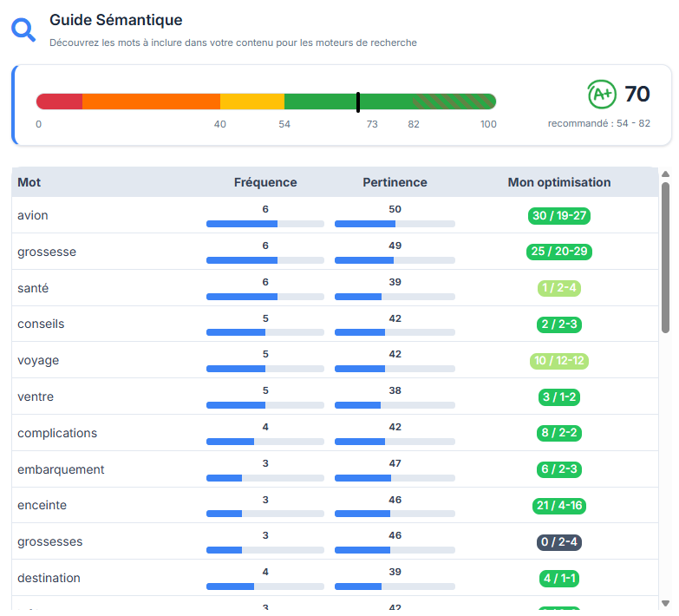Click the conseils badge 2 / 2-3
The height and width of the screenshot is (616, 679).
pyautogui.click(x=559, y=324)
